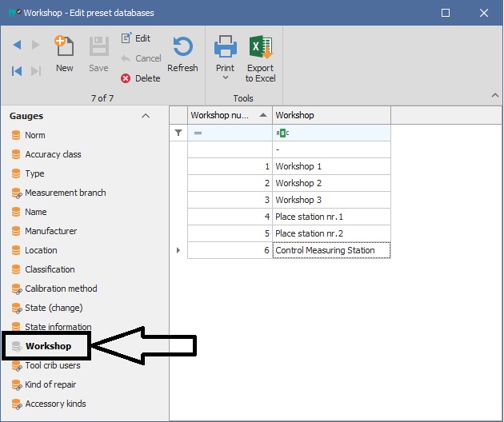Screen dimensions: 504x422
Task: Select State (change) entry
Action: 46,308
